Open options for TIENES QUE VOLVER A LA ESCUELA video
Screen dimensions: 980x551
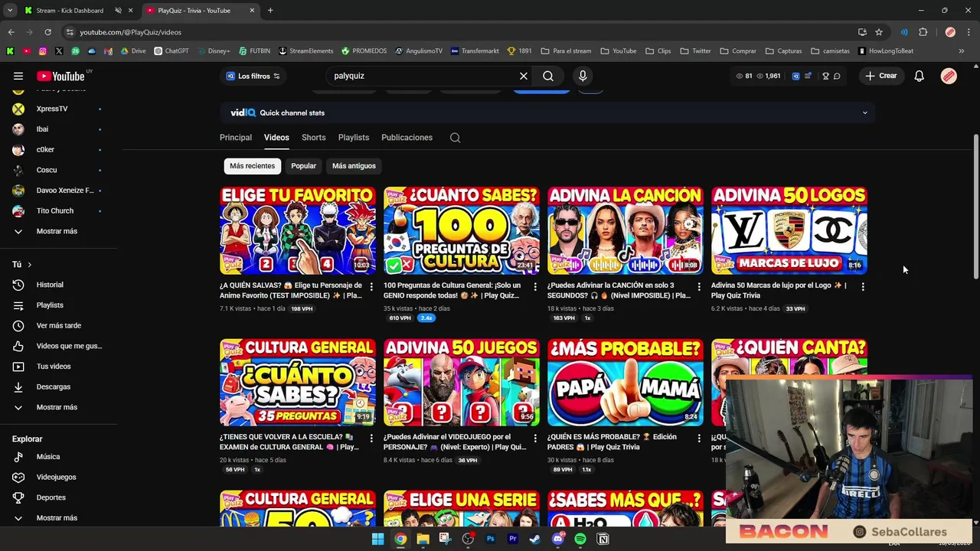(x=371, y=438)
